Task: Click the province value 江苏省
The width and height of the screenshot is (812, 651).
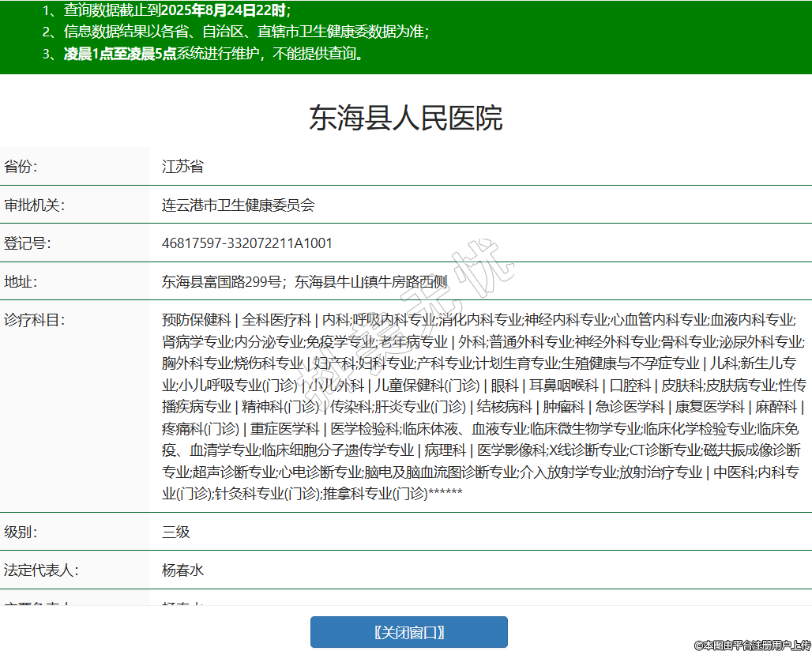Action: 182,167
